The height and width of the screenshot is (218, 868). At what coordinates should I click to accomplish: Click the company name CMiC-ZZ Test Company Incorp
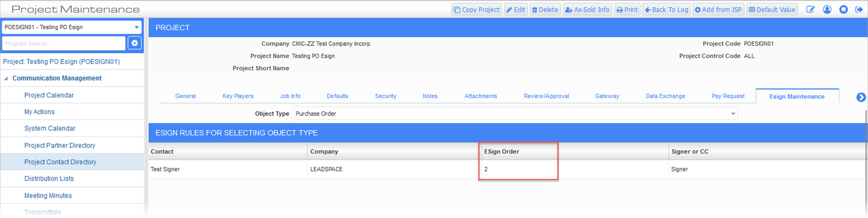pos(331,44)
